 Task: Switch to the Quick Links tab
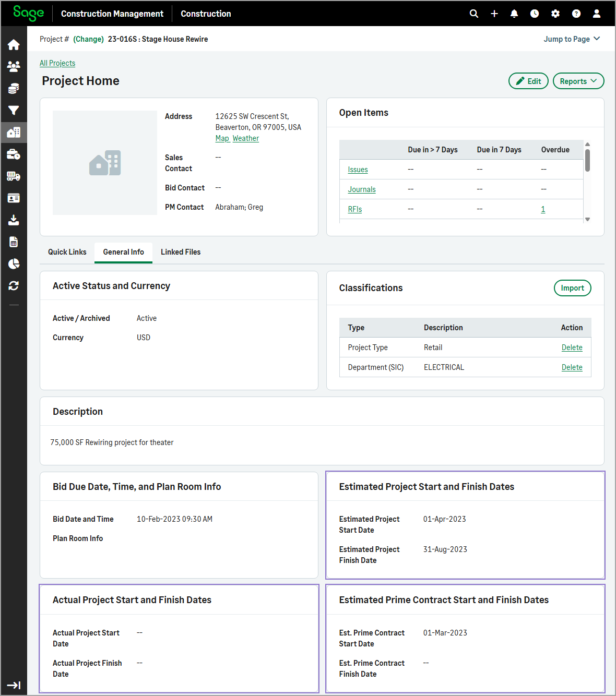tap(67, 252)
